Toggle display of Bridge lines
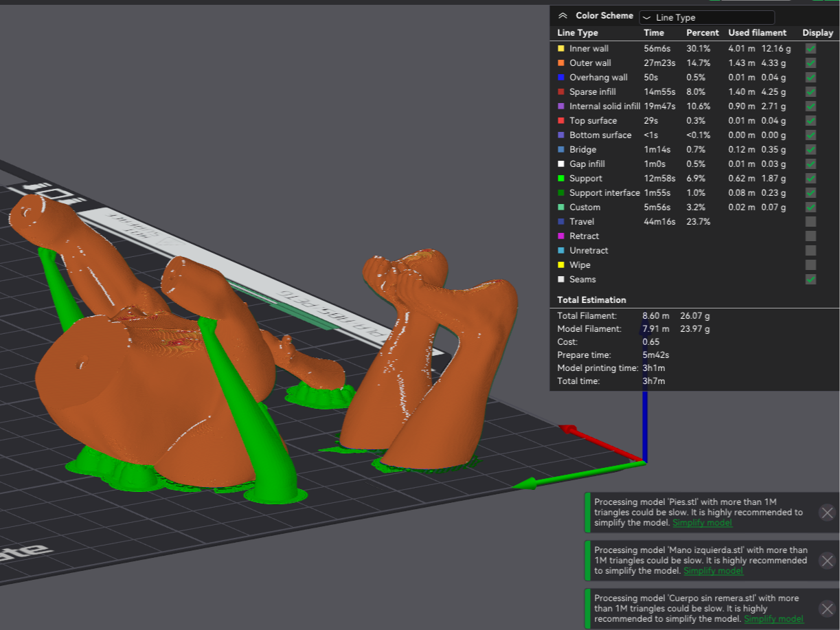 click(811, 149)
